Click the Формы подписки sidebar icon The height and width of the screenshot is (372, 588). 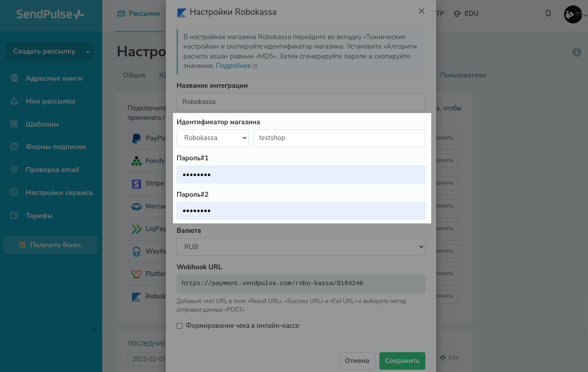click(14, 147)
